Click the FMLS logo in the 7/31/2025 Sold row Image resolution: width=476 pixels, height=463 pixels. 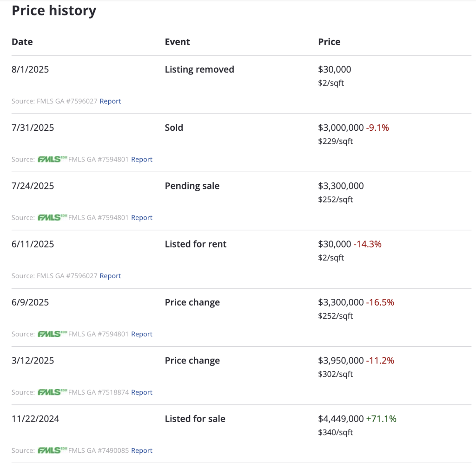tap(52, 159)
